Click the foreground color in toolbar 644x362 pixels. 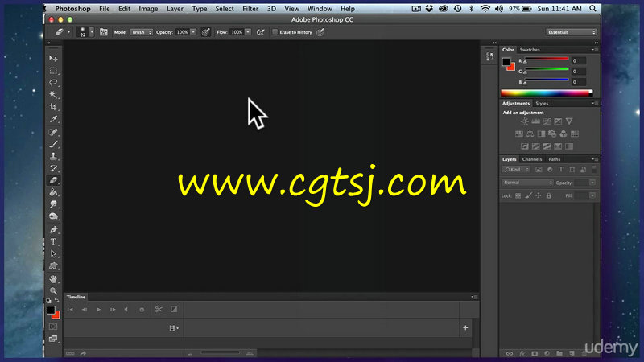[51, 310]
